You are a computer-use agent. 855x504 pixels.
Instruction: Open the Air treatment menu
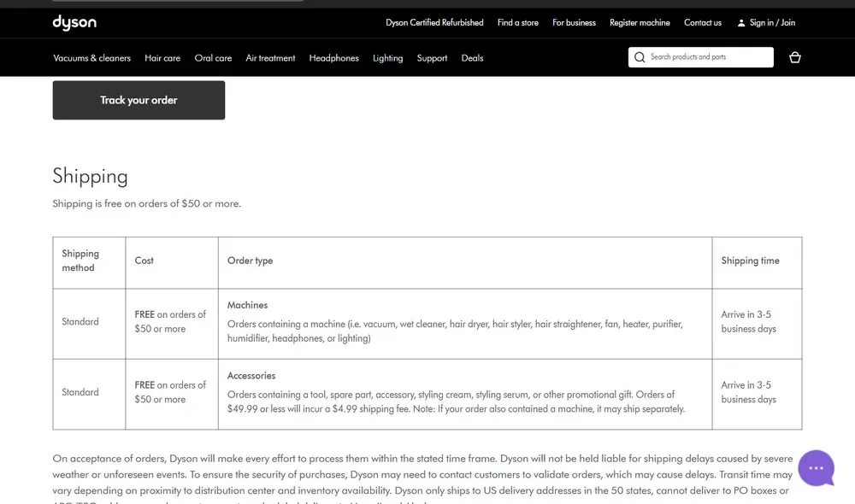pyautogui.click(x=270, y=58)
